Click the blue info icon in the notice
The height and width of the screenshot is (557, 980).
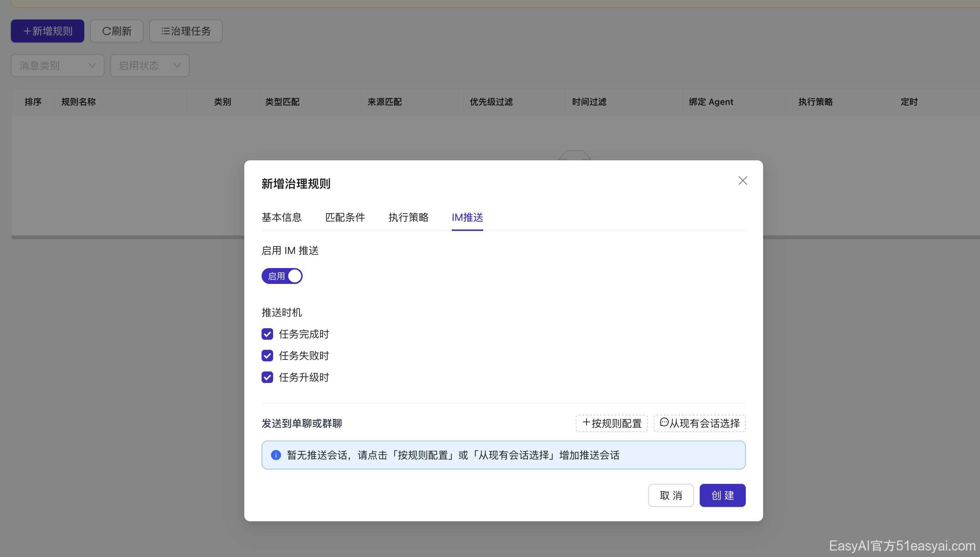(276, 455)
